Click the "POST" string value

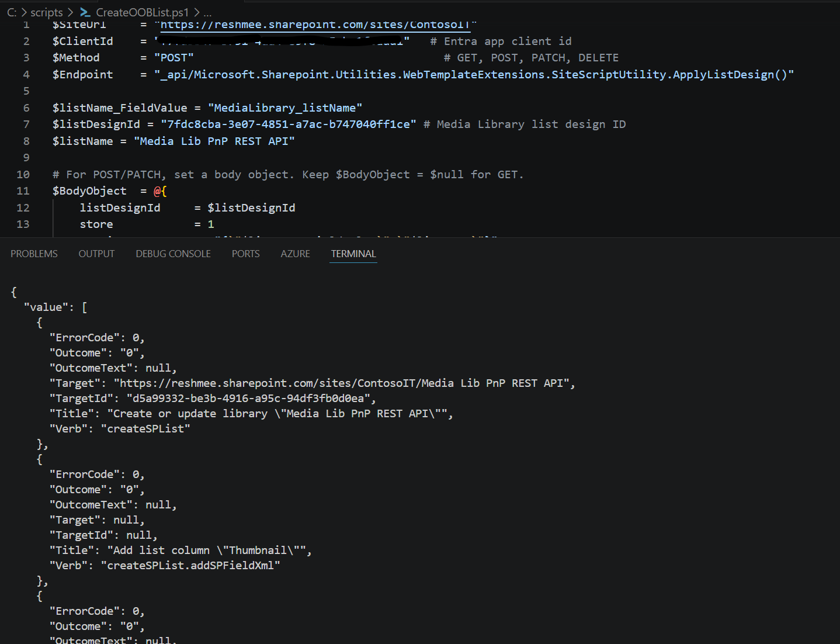(173, 58)
